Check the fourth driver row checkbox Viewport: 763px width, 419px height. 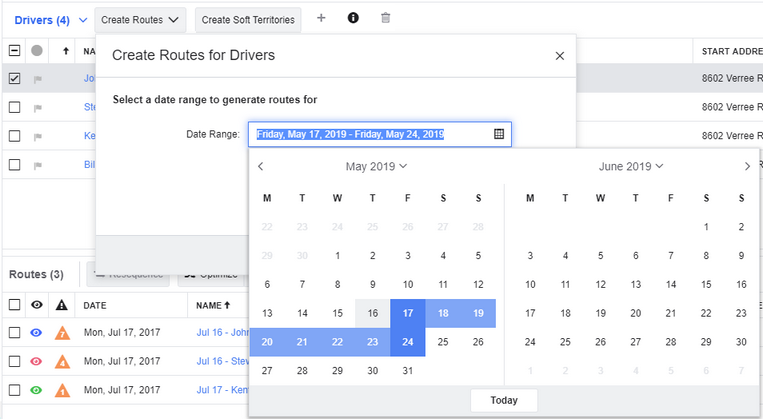tap(15, 164)
